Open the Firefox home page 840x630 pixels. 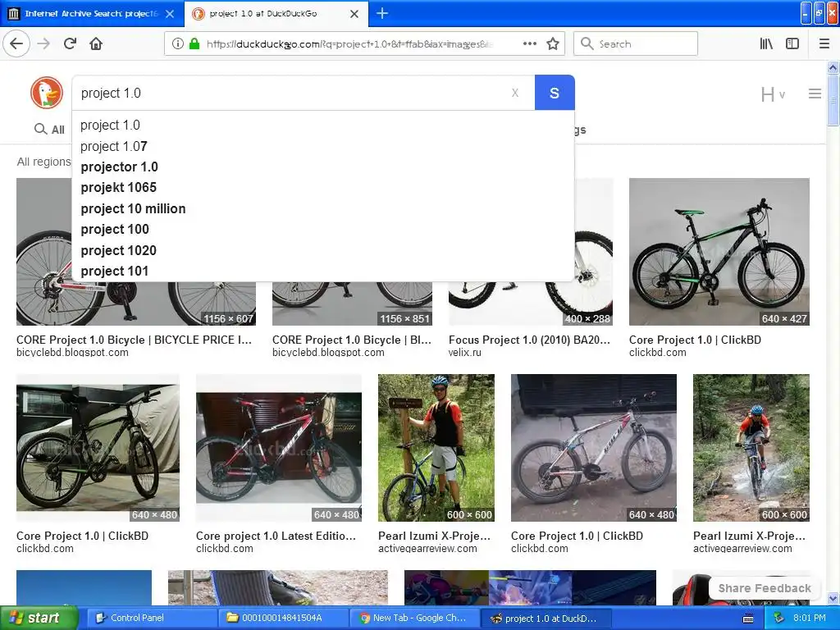[96, 43]
